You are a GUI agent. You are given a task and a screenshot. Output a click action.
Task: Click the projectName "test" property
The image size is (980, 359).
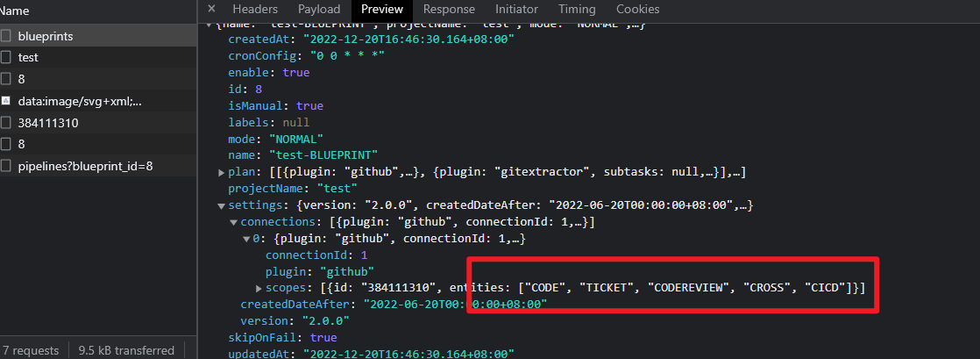tap(293, 188)
